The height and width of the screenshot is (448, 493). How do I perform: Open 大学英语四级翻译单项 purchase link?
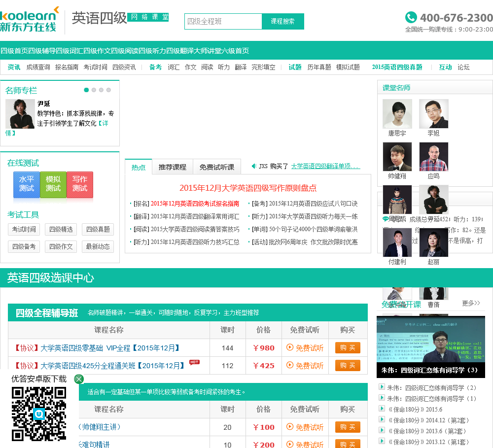click(325, 166)
